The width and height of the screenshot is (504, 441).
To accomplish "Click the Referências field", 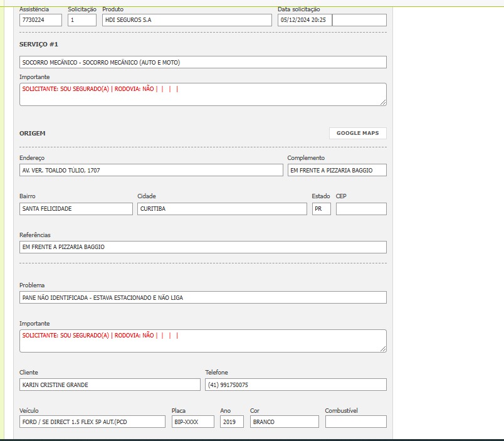I will 203,247.
